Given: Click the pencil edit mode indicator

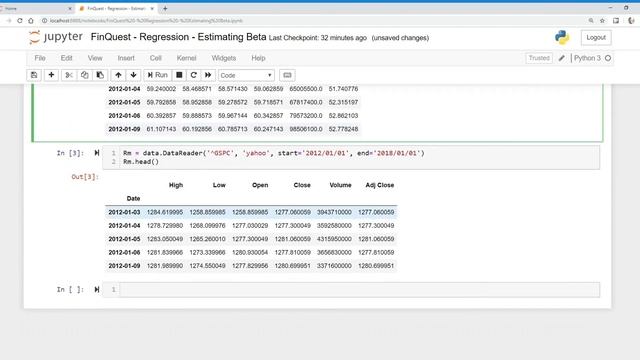Looking at the screenshot, I should click(562, 58).
